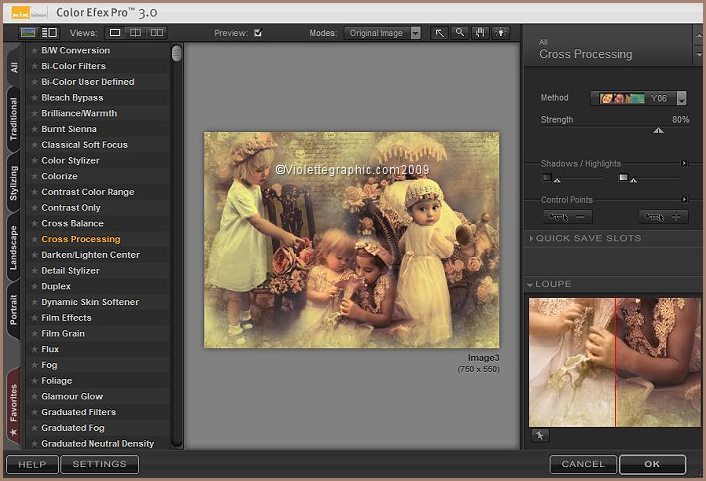Switch to side-by-side preview view

[x=157, y=33]
